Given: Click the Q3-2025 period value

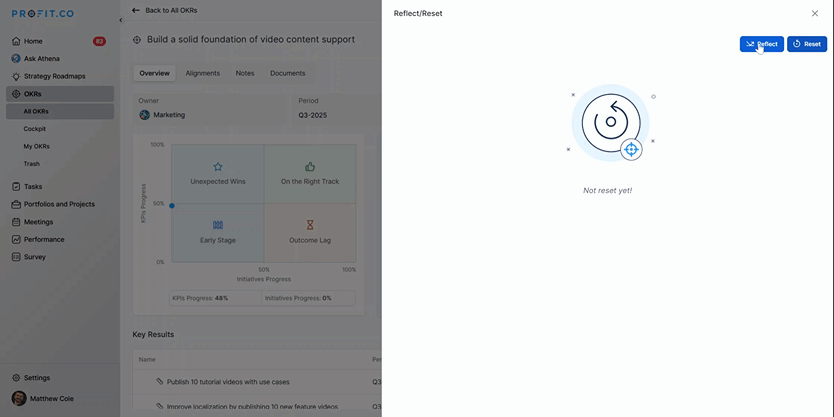Looking at the screenshot, I should 313,115.
